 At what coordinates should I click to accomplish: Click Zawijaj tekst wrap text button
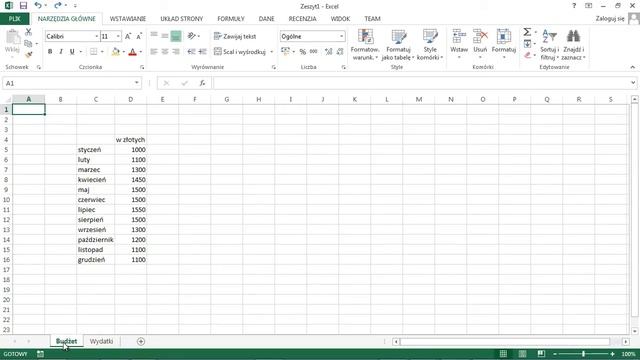[x=235, y=36]
